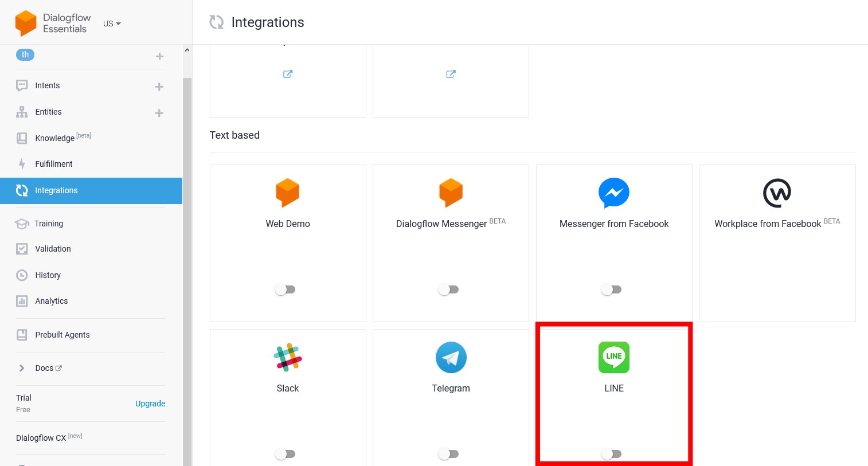
Task: Click the Fulfillment lightning bolt icon
Action: pyautogui.click(x=22, y=164)
